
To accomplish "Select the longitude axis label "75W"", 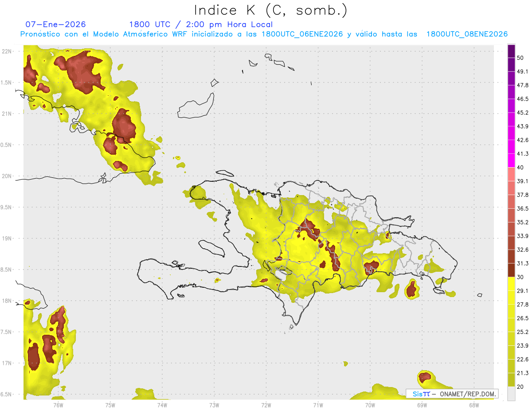I will tap(110, 405).
